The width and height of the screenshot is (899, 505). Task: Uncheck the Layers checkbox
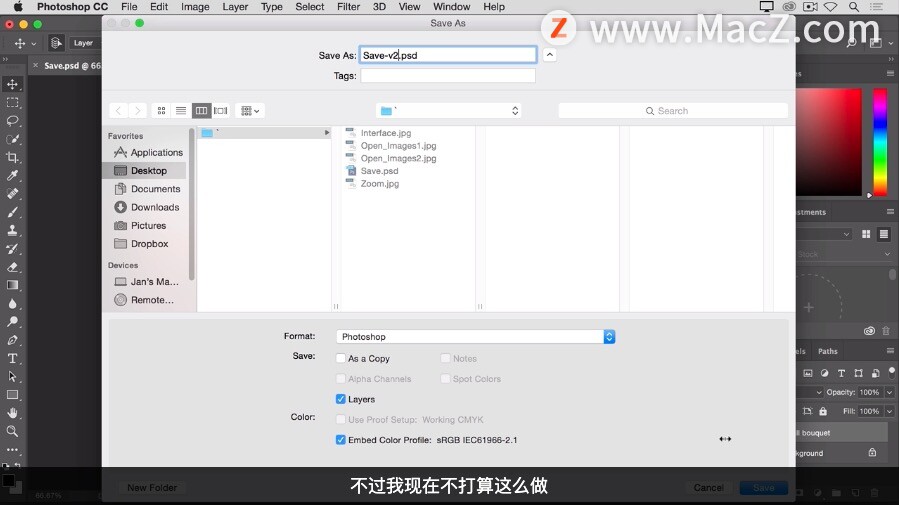coord(341,399)
